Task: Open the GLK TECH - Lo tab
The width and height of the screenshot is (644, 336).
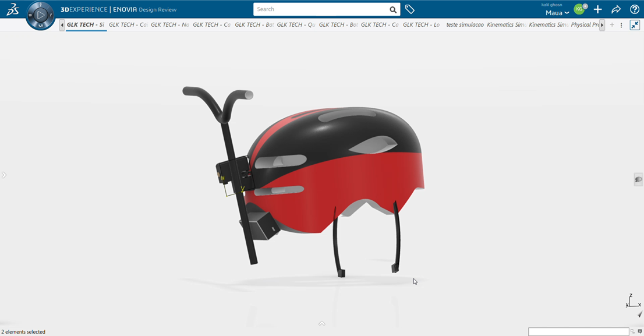Action: pos(422,24)
